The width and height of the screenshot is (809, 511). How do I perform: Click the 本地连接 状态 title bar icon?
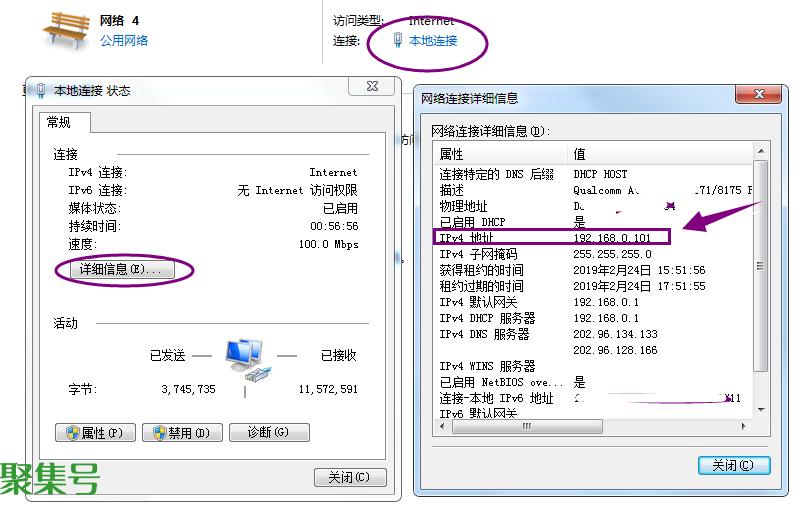(x=41, y=91)
